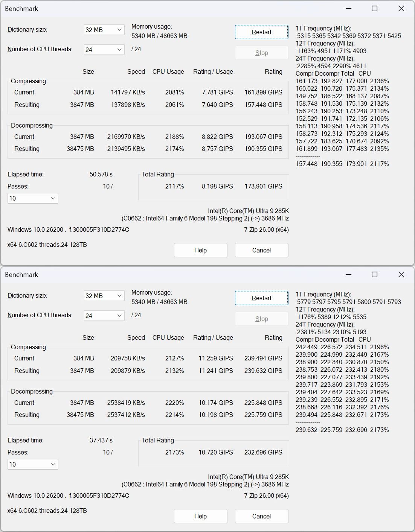Cancel the bottom Benchmark dialog
Viewport: 415px width, 532px height.
[x=261, y=516]
